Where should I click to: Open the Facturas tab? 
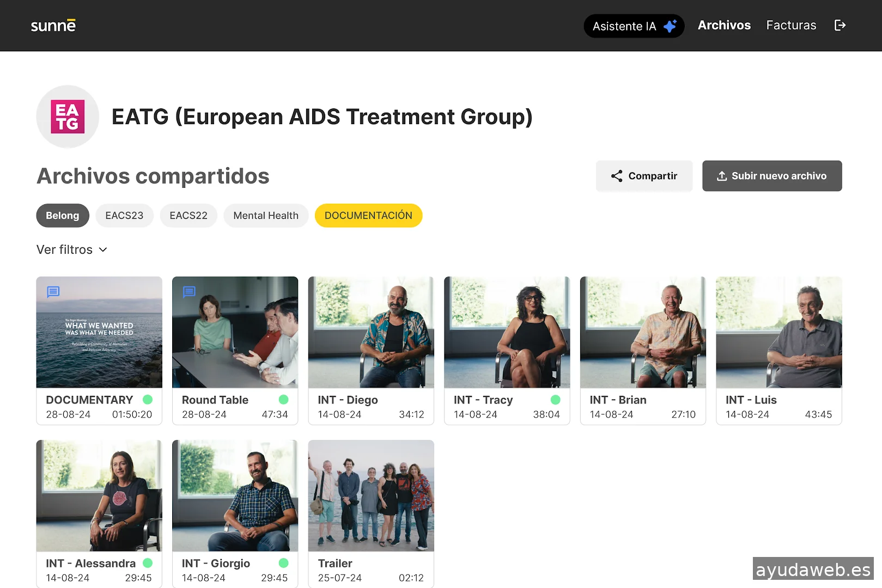tap(790, 26)
